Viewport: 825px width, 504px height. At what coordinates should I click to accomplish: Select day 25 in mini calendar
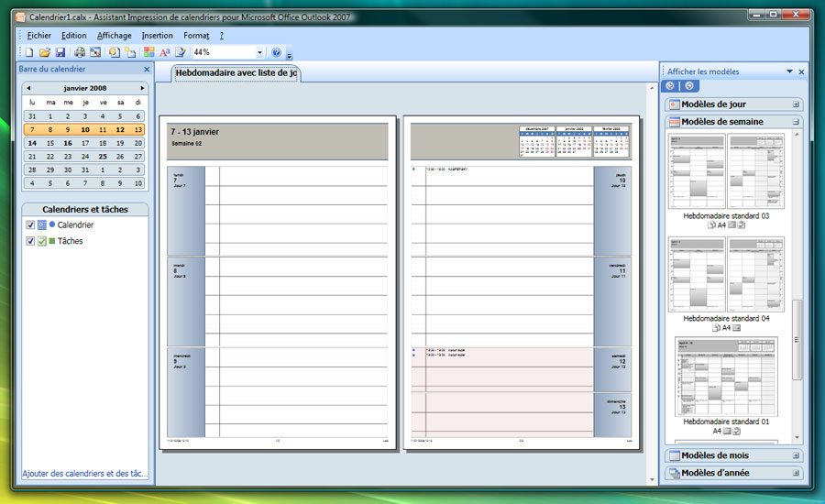[103, 157]
